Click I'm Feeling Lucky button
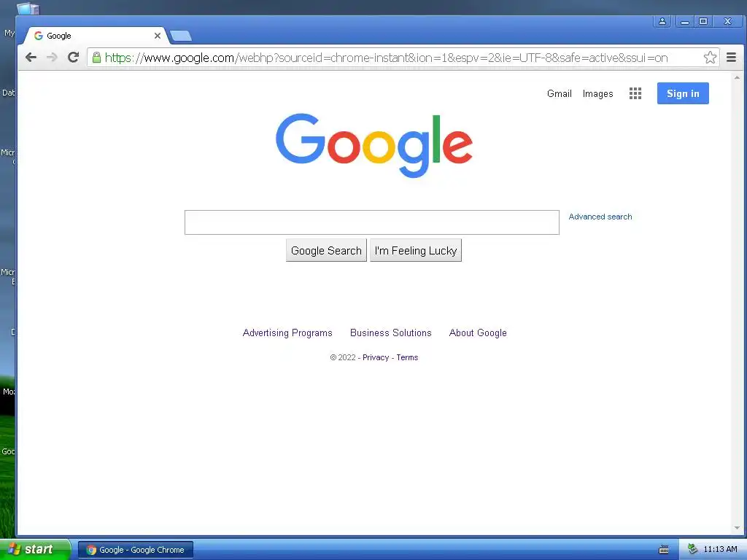The width and height of the screenshot is (747, 560). pos(416,251)
